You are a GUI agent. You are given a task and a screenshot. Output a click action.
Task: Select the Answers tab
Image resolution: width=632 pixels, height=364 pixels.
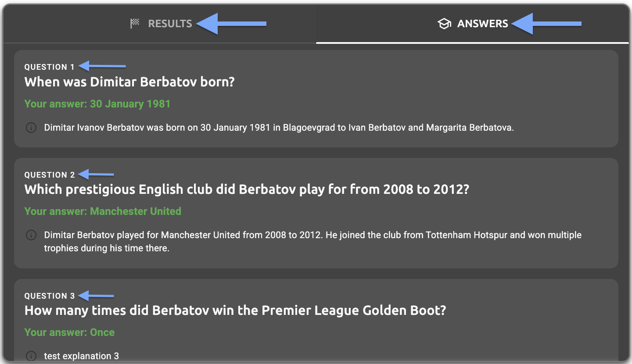coord(482,24)
